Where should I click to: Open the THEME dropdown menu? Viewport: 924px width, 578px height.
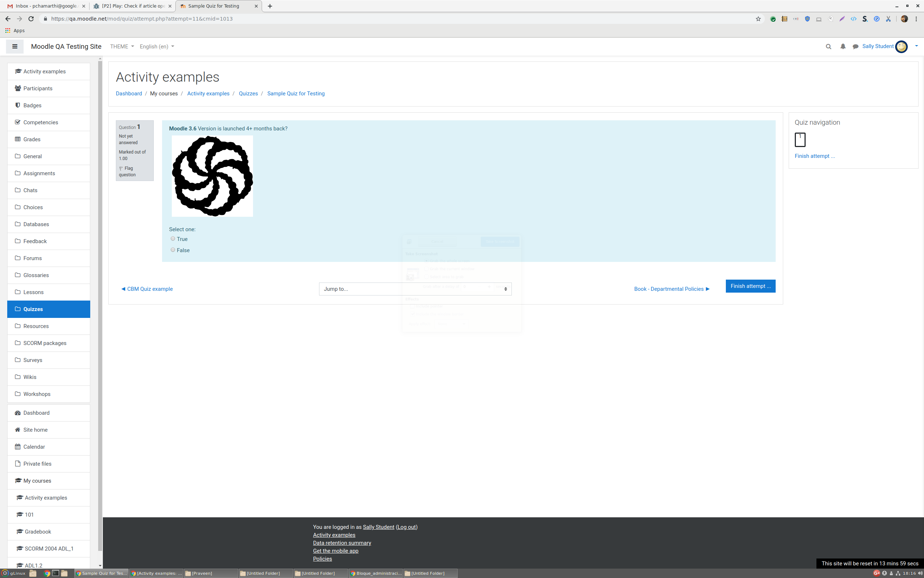coord(122,47)
